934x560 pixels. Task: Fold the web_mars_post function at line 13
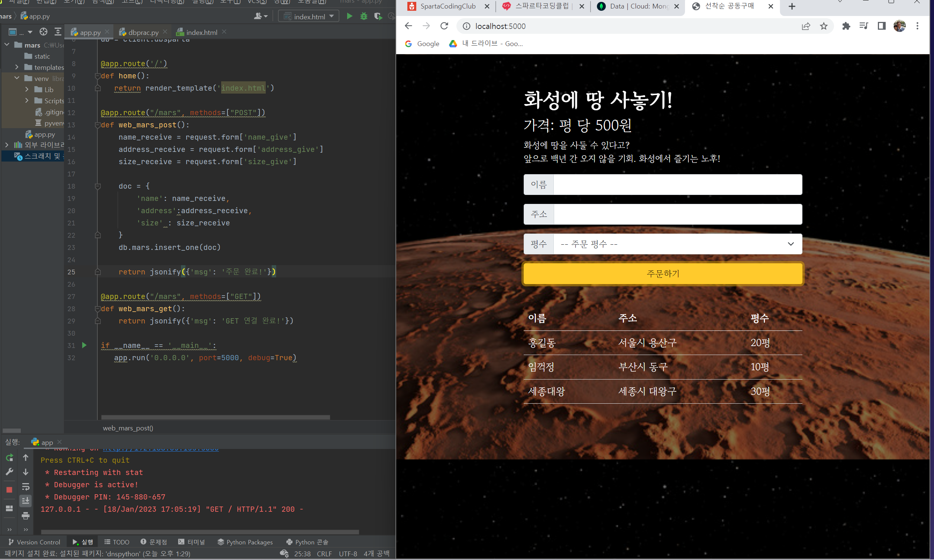tap(97, 125)
